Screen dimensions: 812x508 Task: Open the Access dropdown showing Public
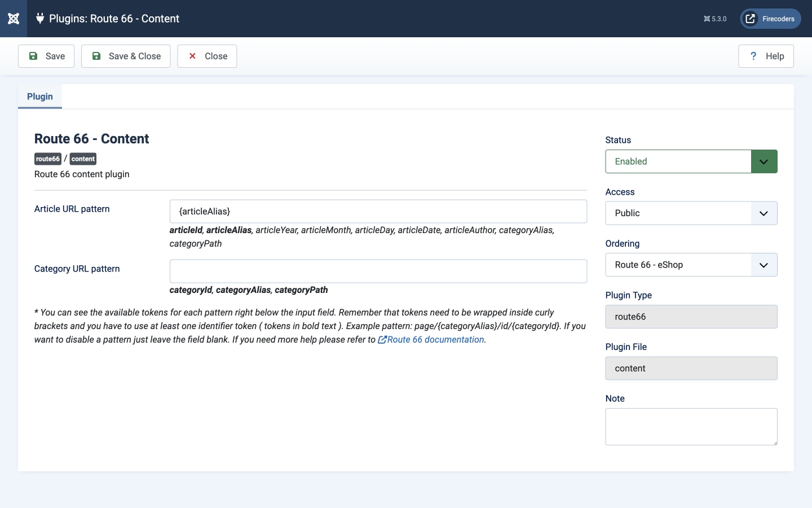(691, 213)
